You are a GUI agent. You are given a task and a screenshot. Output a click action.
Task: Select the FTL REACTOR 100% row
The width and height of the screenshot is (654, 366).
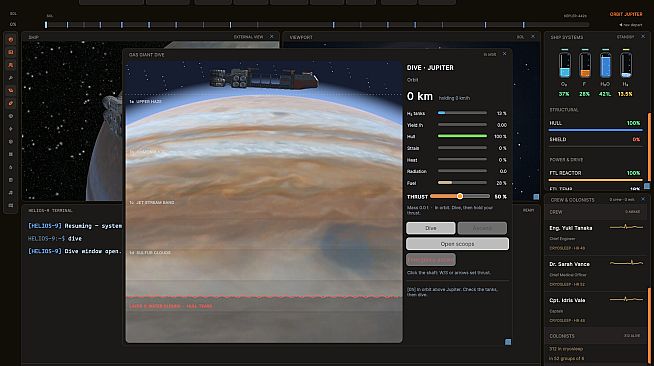pyautogui.click(x=595, y=175)
